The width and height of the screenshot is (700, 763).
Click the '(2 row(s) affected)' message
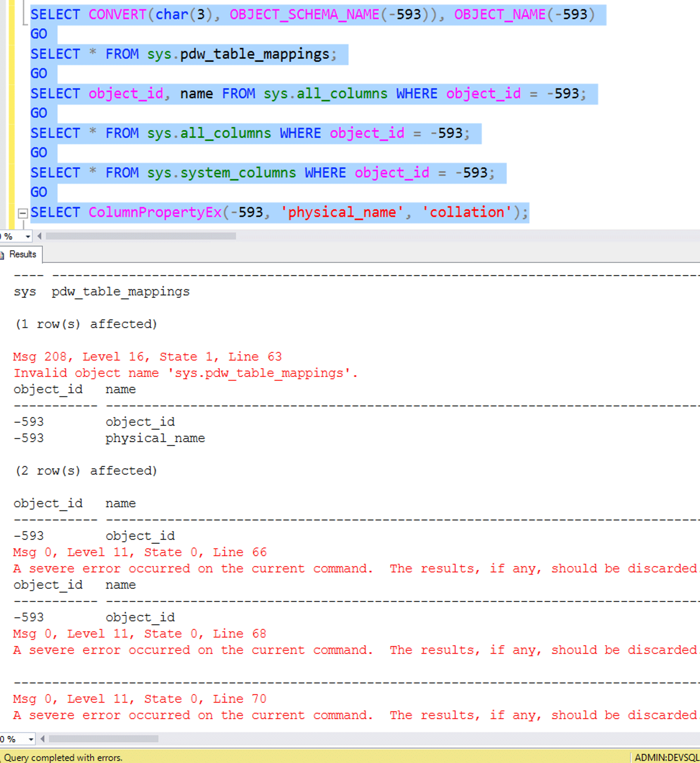point(86,471)
